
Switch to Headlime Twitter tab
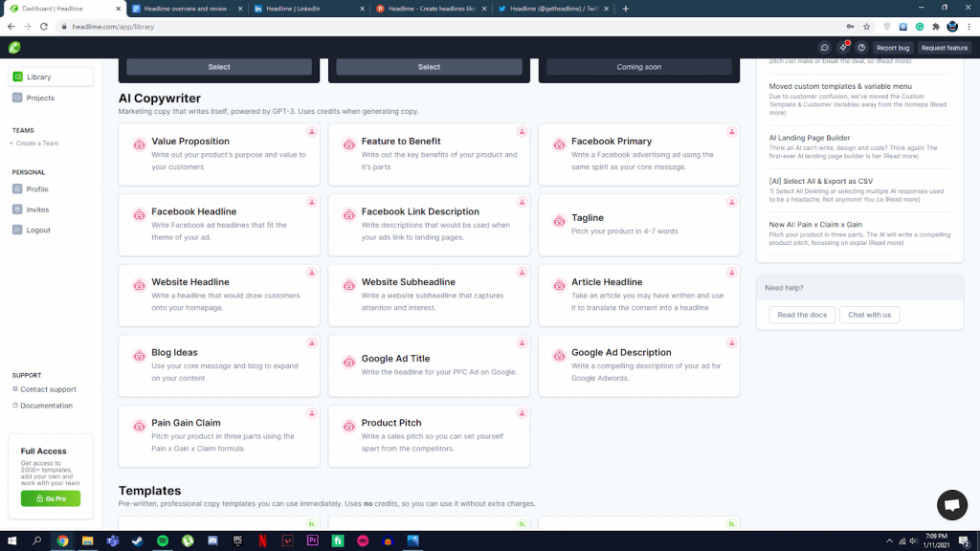552,9
